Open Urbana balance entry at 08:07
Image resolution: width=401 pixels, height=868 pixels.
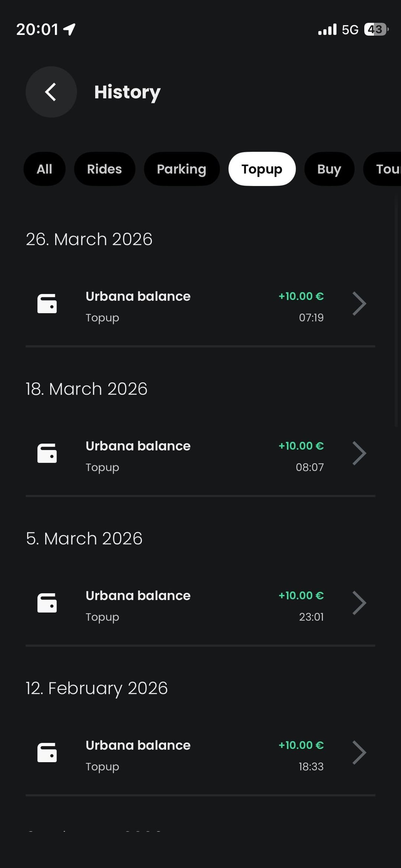tap(138, 446)
